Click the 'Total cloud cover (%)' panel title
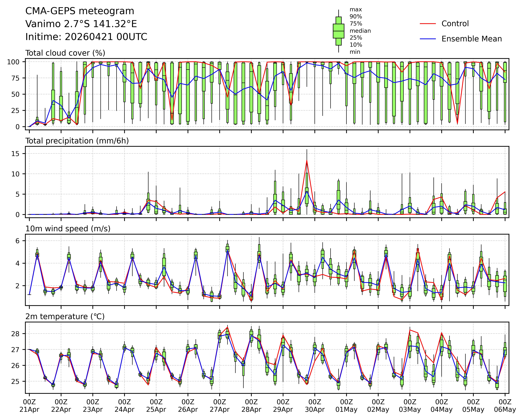Image resolution: width=523 pixels, height=420 pixels. [65, 53]
